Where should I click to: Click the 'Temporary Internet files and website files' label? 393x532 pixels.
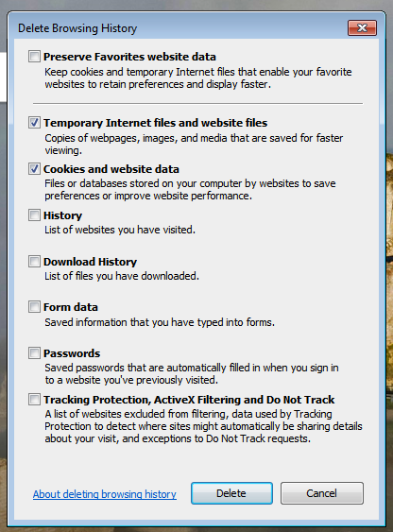[155, 123]
